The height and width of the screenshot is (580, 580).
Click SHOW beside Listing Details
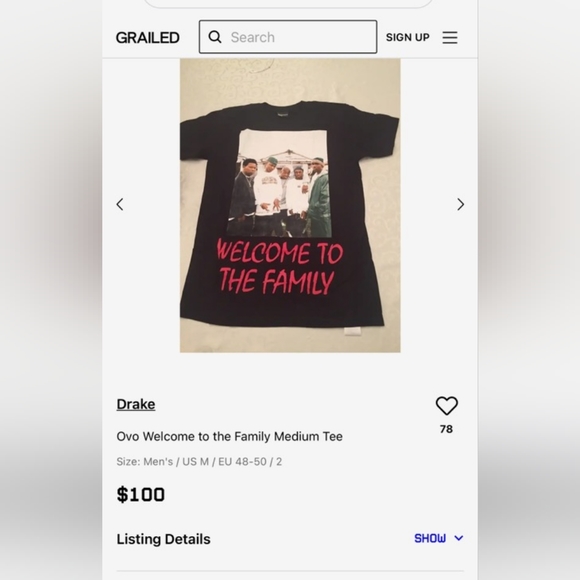coord(430,538)
